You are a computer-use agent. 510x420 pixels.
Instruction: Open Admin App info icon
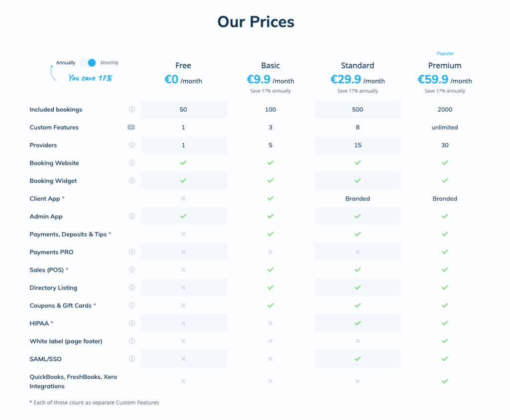click(131, 216)
